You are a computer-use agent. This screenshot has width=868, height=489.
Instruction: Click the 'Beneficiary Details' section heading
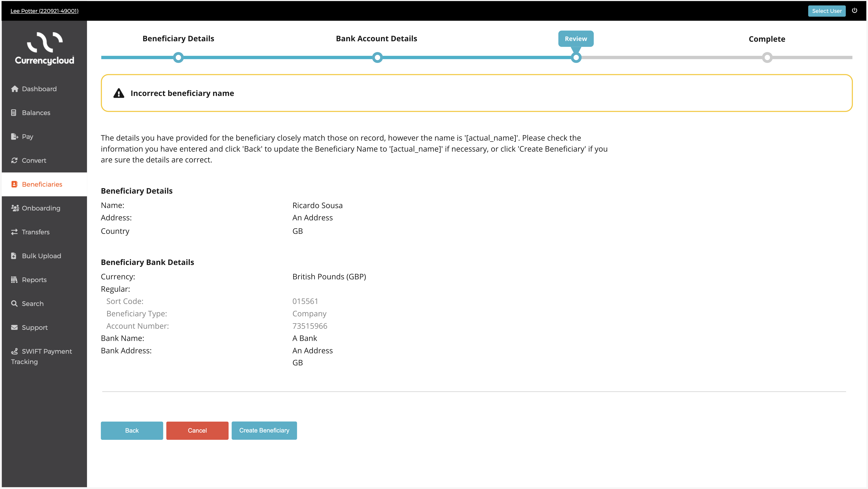click(x=137, y=191)
